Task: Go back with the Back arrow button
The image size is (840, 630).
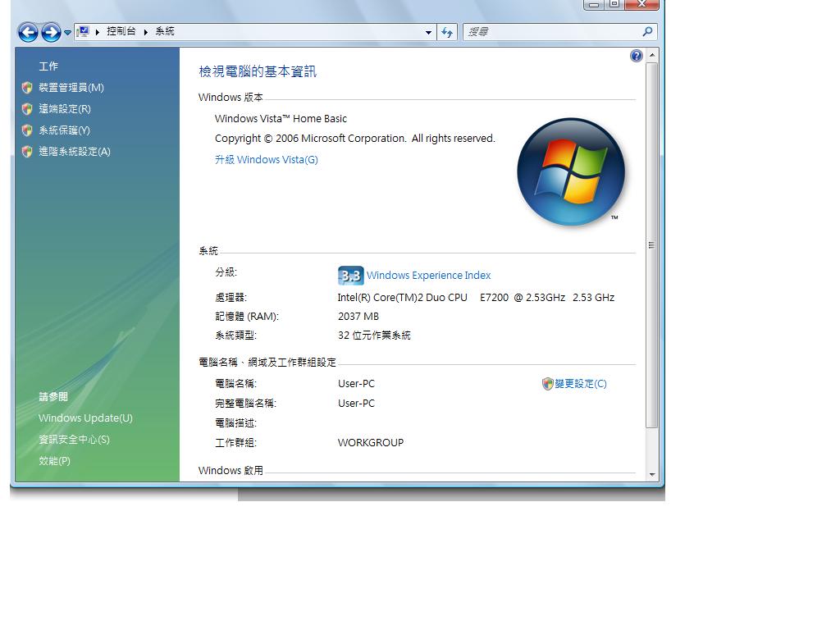Action: tap(28, 32)
